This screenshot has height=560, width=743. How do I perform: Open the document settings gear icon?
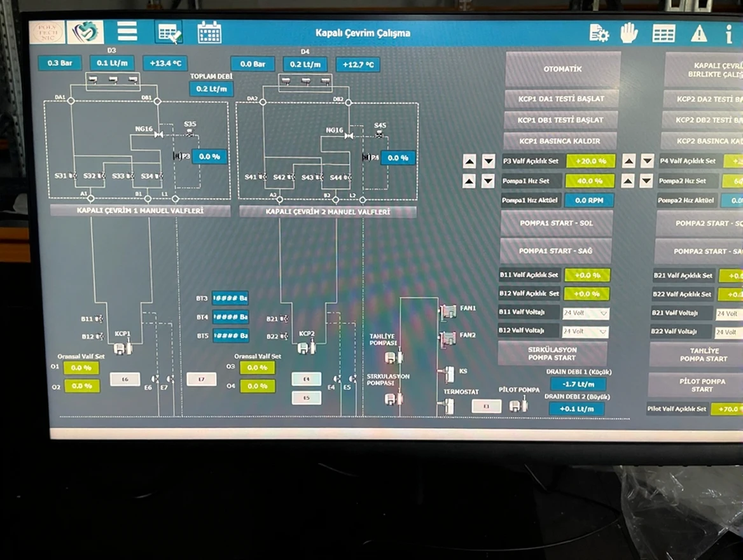click(x=599, y=33)
